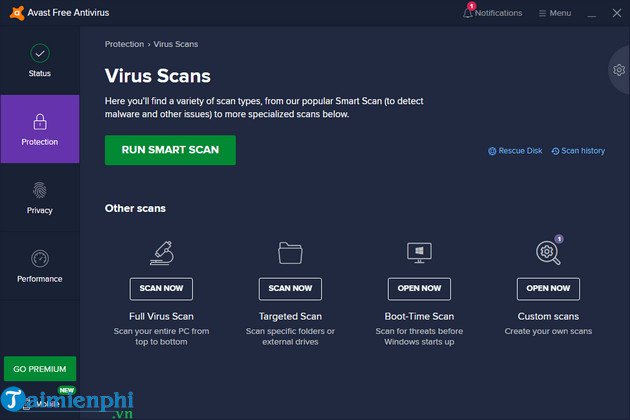Click the Full Virus Scan microscope icon
630x420 pixels.
(162, 253)
